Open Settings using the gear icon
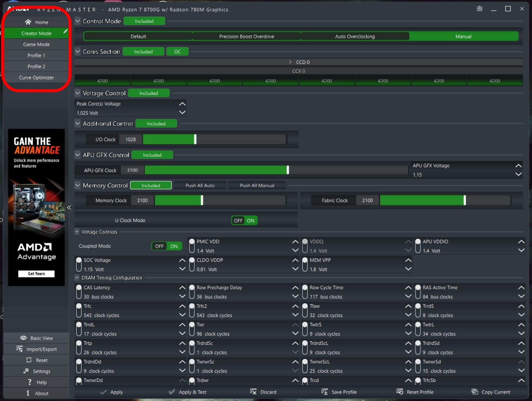Viewport: 532px width, 401px height. [x=26, y=371]
